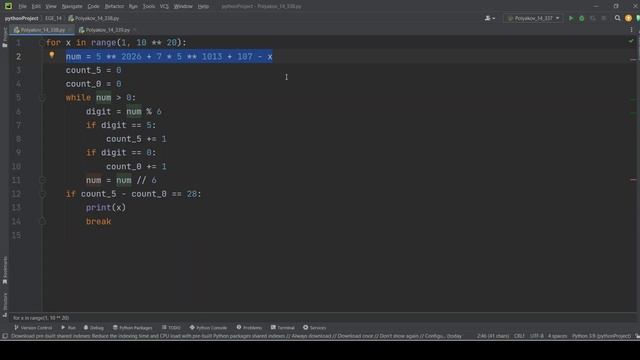Click the orange updates icon
640x360 pixels.
628,18
